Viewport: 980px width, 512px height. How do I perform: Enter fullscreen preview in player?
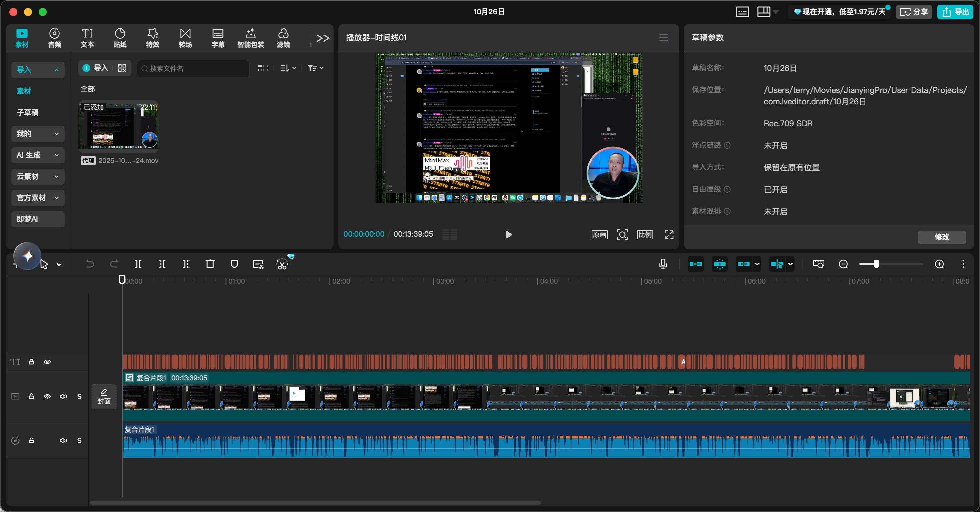coord(669,235)
